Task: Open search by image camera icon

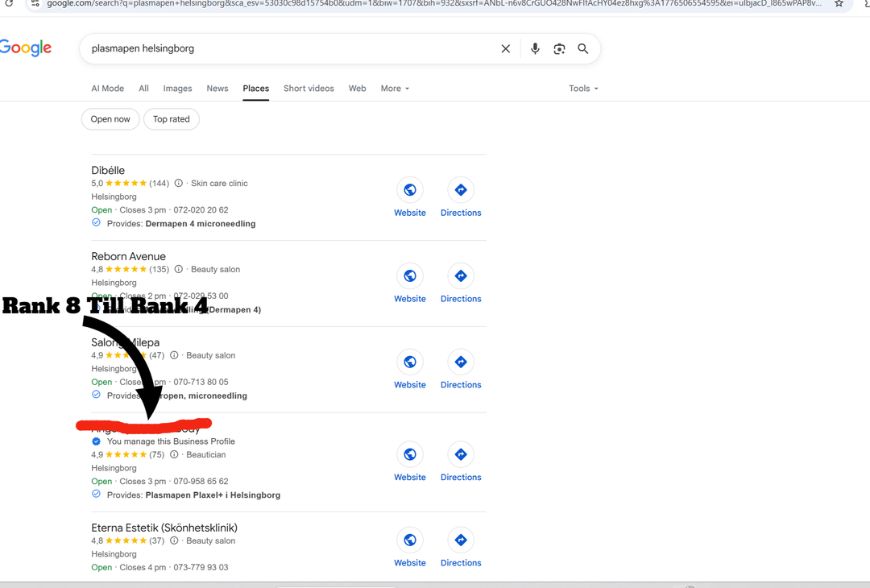Action: click(x=559, y=49)
